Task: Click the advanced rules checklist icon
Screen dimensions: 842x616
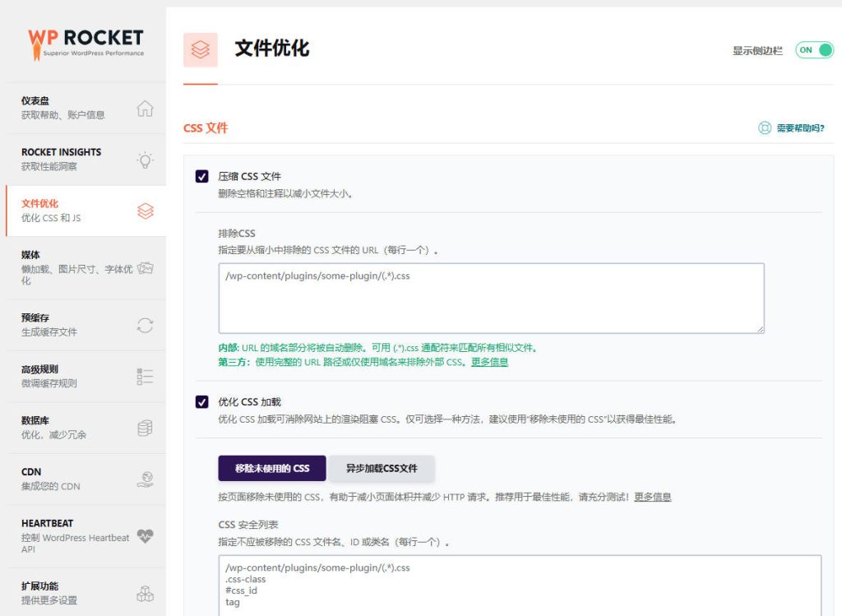Action: point(145,377)
